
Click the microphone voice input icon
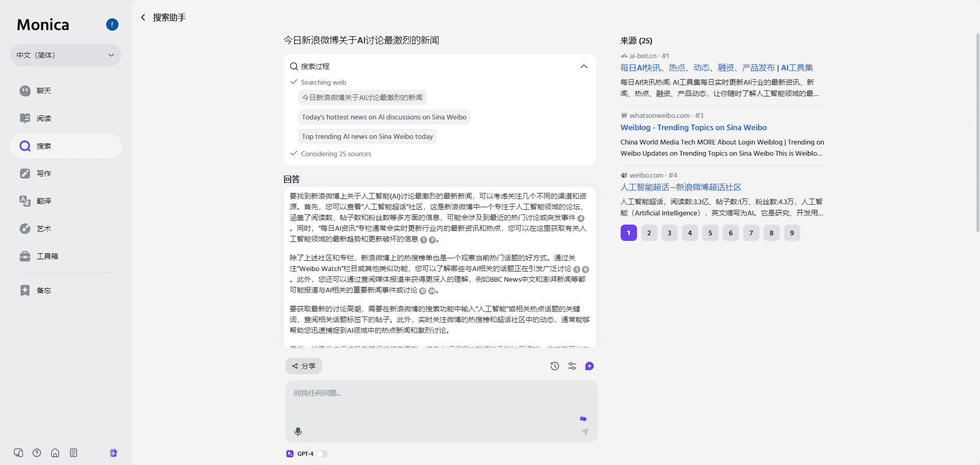(298, 432)
